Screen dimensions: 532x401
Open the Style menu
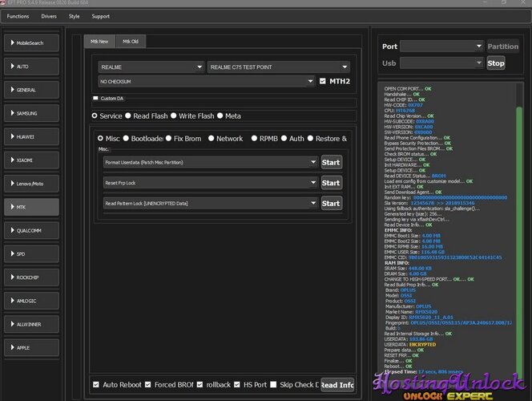(x=74, y=16)
